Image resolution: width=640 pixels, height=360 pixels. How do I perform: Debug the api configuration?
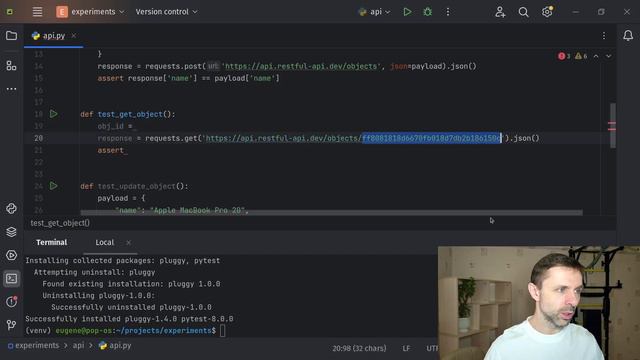pyautogui.click(x=427, y=12)
